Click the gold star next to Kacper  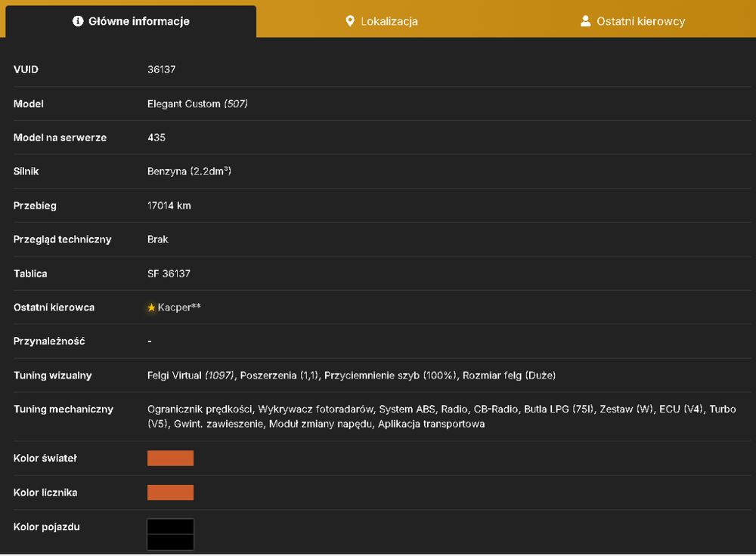click(x=151, y=307)
